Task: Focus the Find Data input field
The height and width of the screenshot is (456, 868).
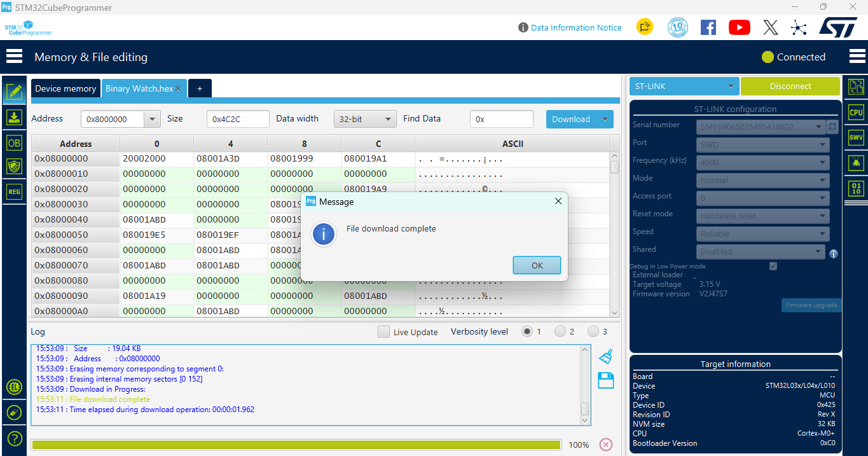Action: [x=502, y=119]
